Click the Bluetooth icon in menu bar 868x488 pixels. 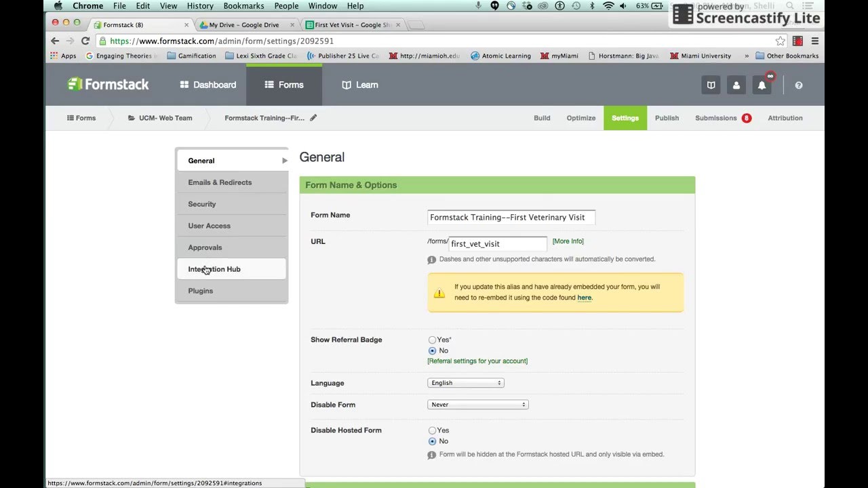(x=591, y=5)
